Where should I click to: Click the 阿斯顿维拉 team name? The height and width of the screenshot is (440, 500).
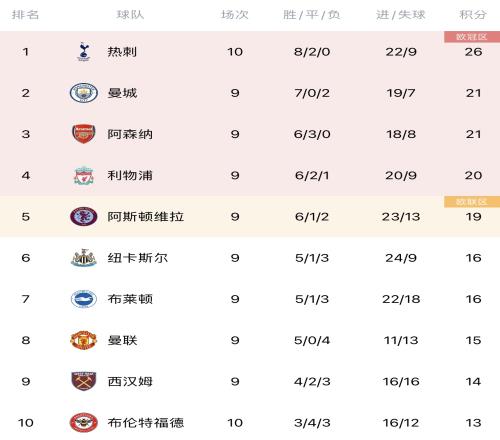tap(146, 217)
